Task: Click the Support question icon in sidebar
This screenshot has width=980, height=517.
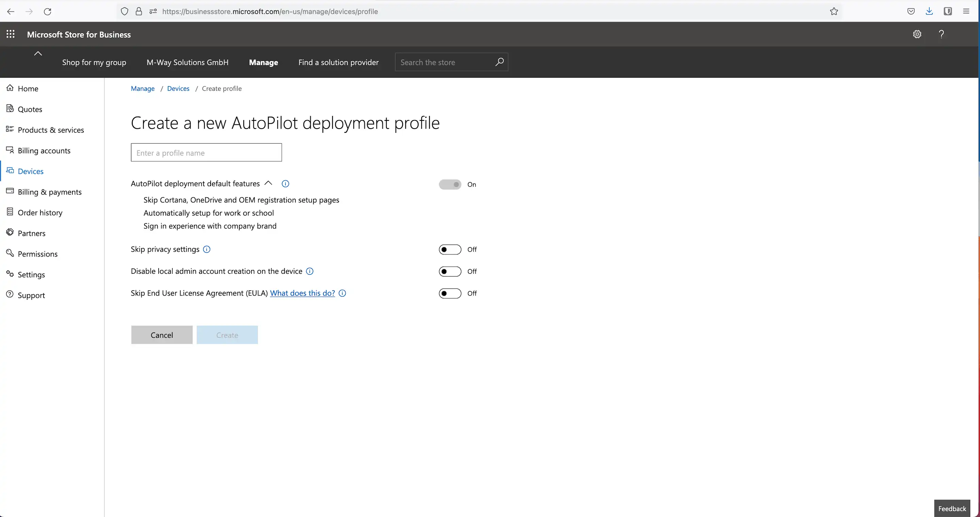Action: point(10,295)
